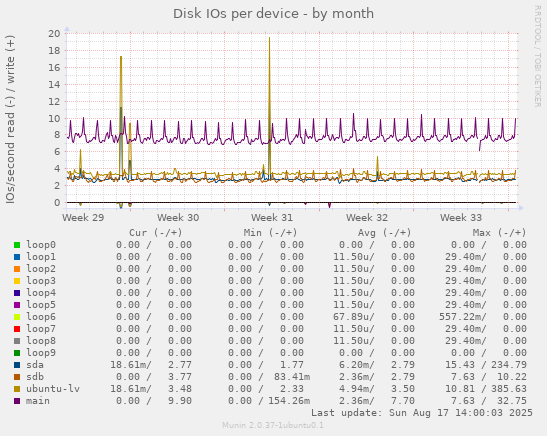Select the sdb legend label
The width and height of the screenshot is (547, 436).
[35, 377]
